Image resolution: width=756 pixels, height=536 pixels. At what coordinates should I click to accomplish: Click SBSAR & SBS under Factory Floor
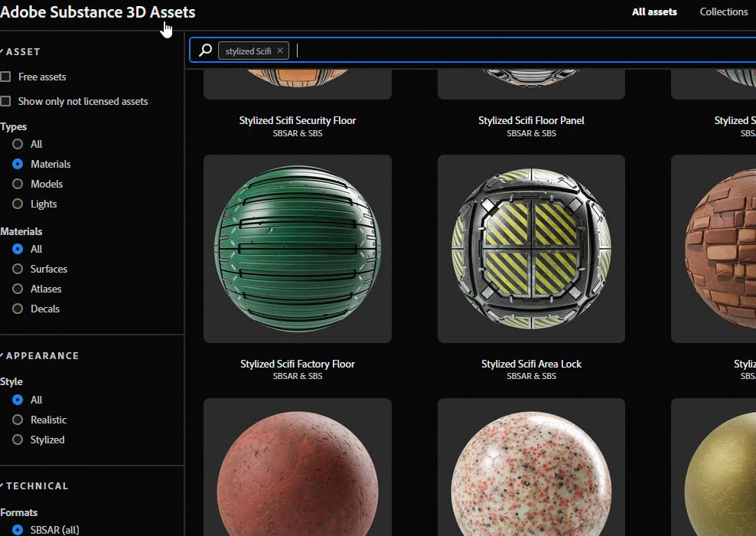click(x=298, y=376)
